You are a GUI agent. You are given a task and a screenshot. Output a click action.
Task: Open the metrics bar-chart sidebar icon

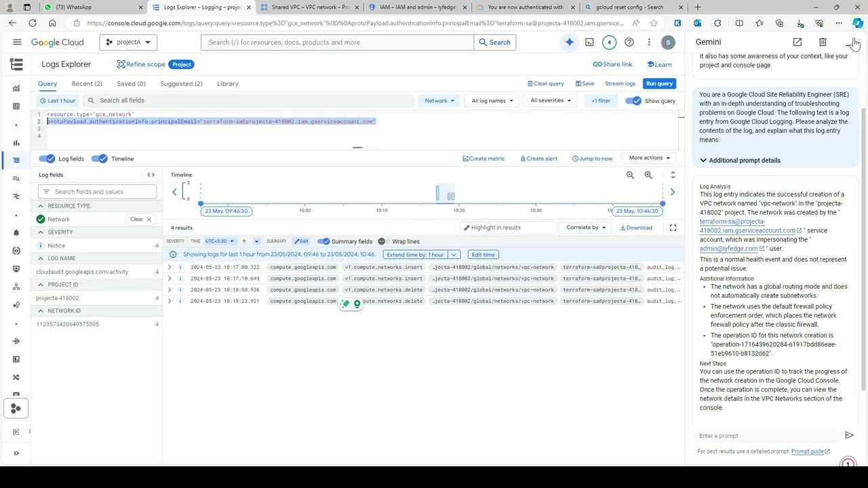pos(16,142)
